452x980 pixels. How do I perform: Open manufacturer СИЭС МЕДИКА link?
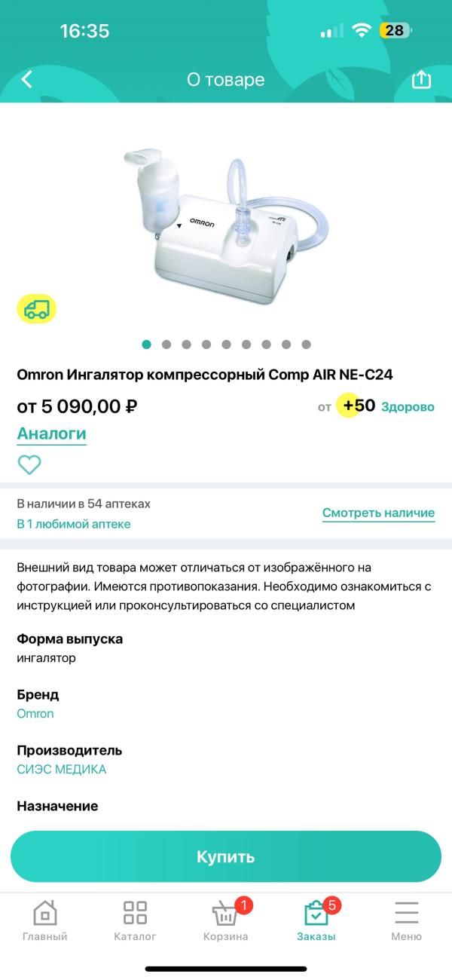pyautogui.click(x=62, y=769)
